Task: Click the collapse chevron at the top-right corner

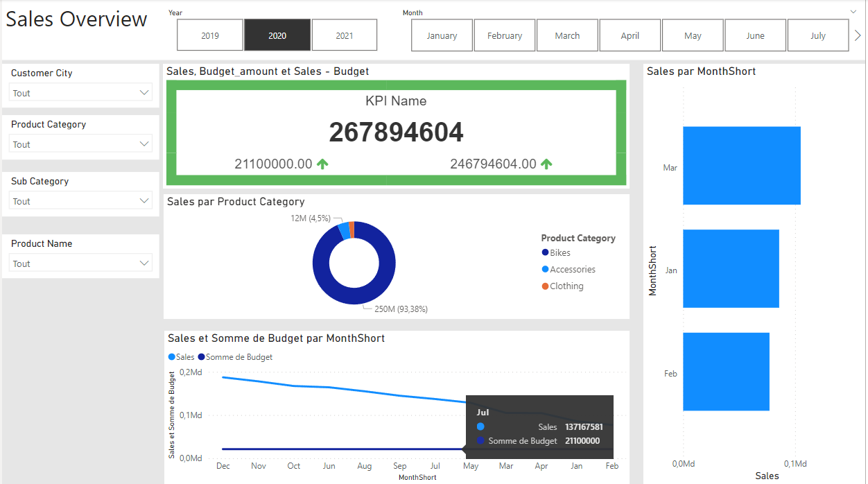Action: click(x=853, y=12)
